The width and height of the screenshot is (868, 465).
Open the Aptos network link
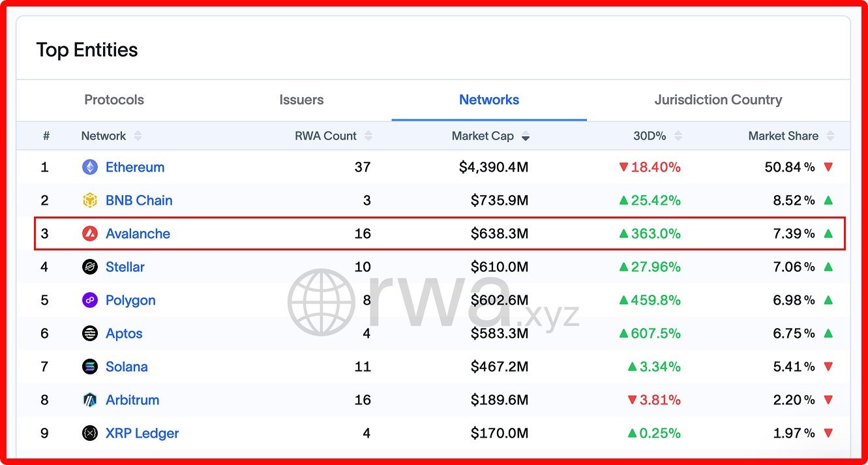pos(124,333)
